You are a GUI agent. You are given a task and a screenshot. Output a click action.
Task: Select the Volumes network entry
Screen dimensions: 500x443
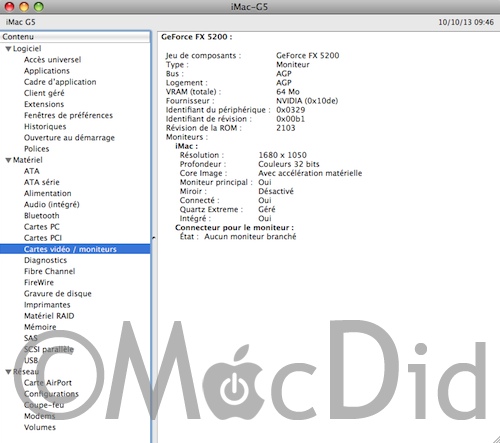tap(40, 427)
